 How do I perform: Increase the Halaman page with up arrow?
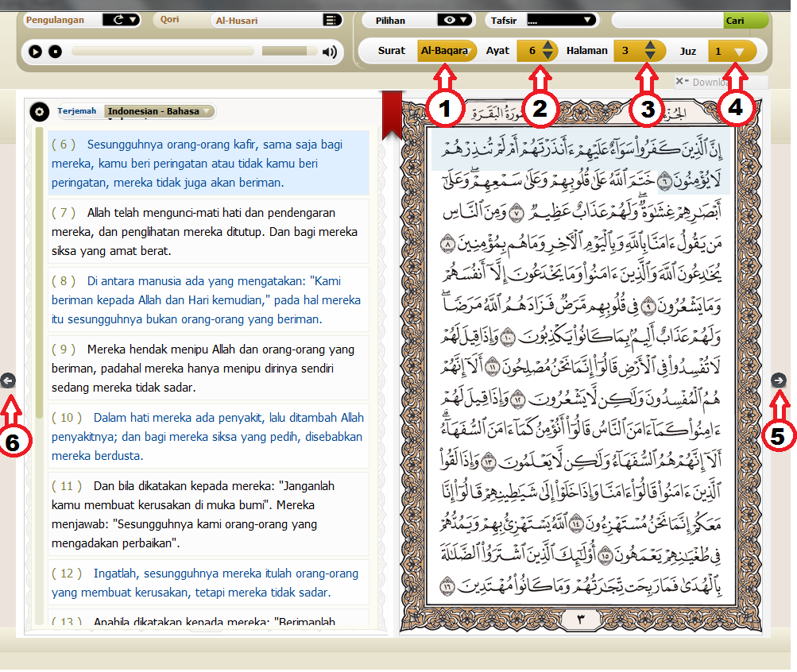click(650, 45)
